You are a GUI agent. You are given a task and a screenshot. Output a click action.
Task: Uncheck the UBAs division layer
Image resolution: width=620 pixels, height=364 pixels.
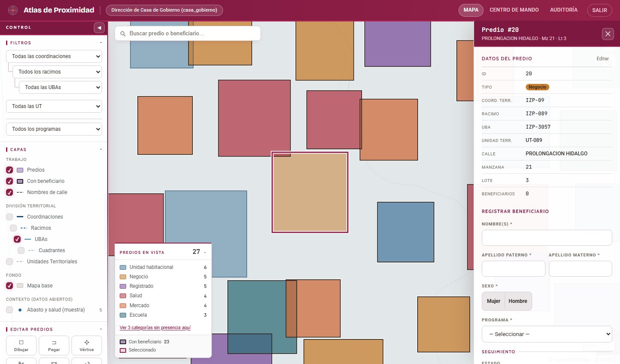coord(17,239)
